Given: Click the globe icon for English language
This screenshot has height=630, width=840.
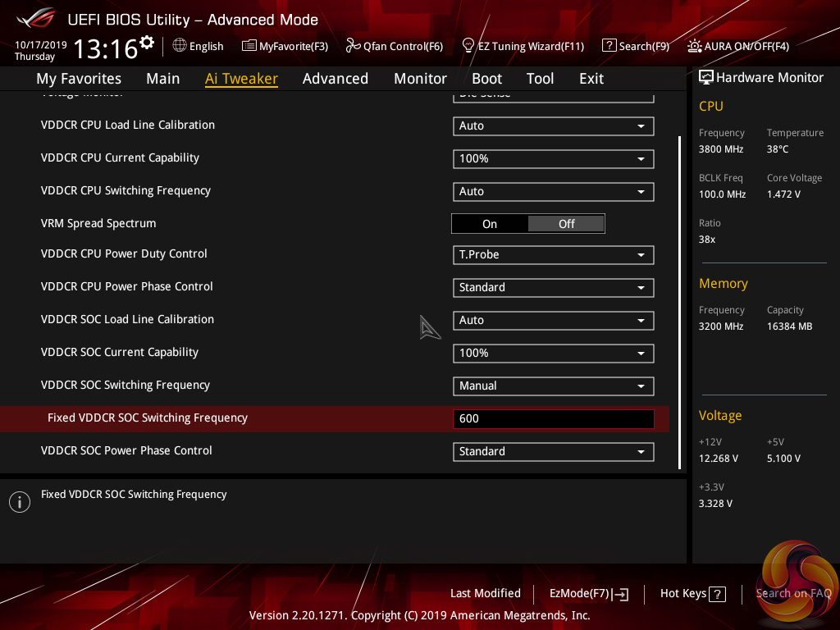Looking at the screenshot, I should click(x=180, y=46).
